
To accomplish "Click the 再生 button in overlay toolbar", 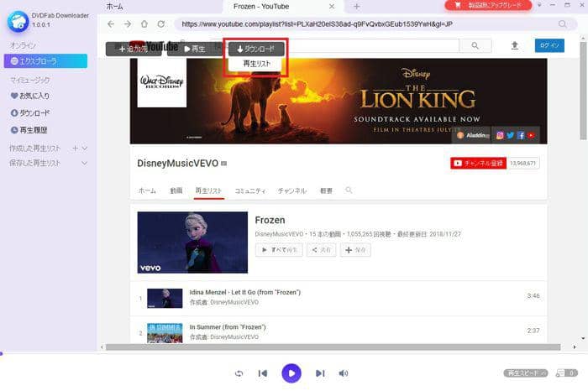I will coord(195,49).
